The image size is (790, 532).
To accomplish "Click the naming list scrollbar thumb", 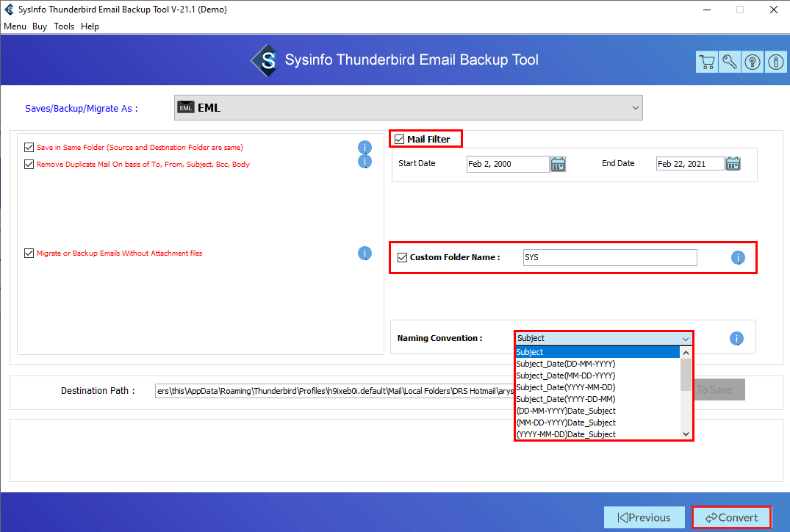I will [686, 374].
